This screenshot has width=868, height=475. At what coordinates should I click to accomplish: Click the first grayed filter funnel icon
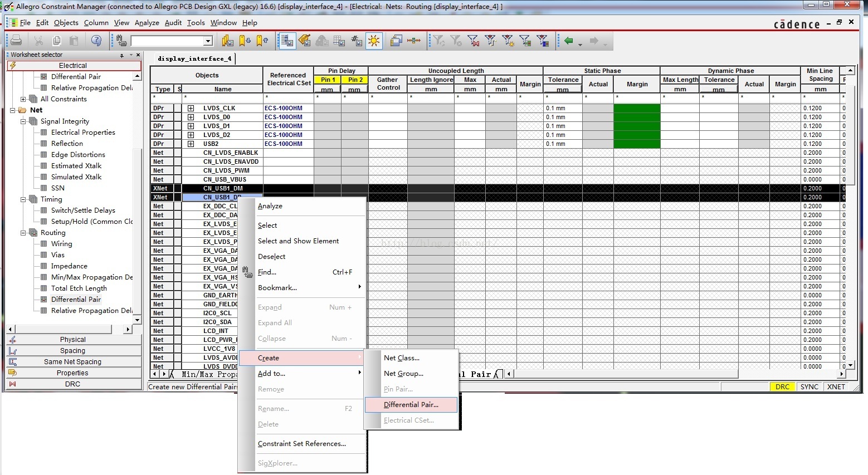pyautogui.click(x=439, y=41)
